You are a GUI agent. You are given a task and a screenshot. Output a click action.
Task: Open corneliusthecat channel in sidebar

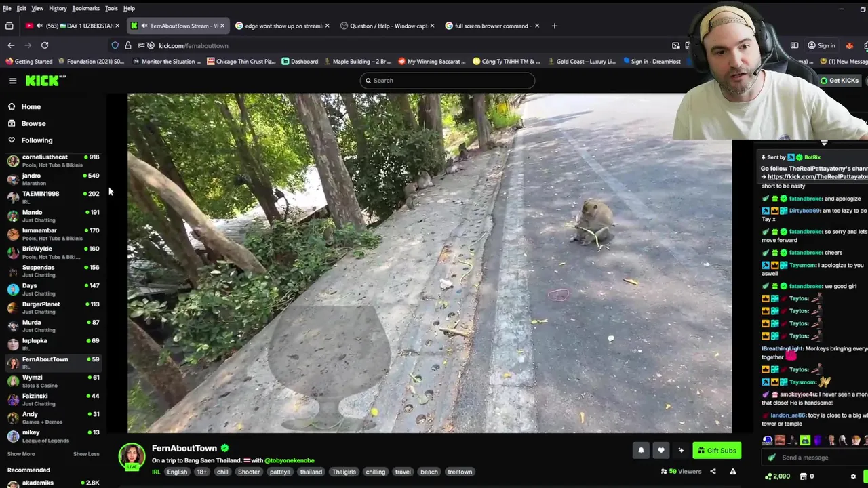(53, 161)
